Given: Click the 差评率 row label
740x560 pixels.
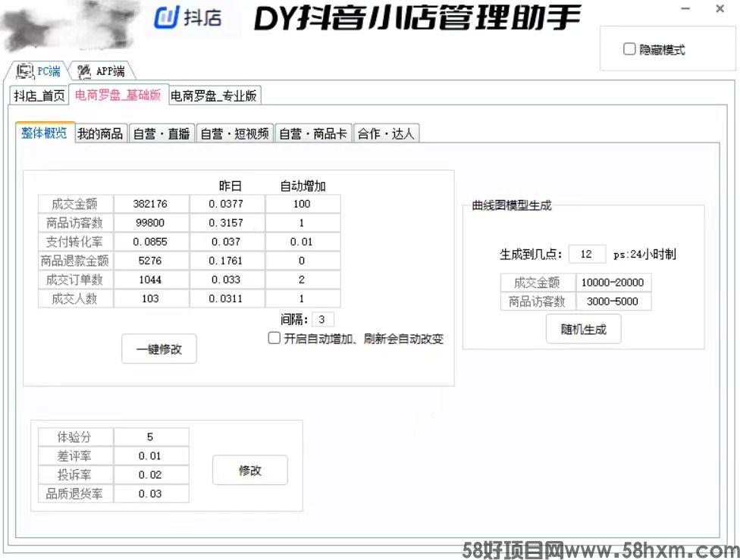Looking at the screenshot, I should pyautogui.click(x=76, y=455).
